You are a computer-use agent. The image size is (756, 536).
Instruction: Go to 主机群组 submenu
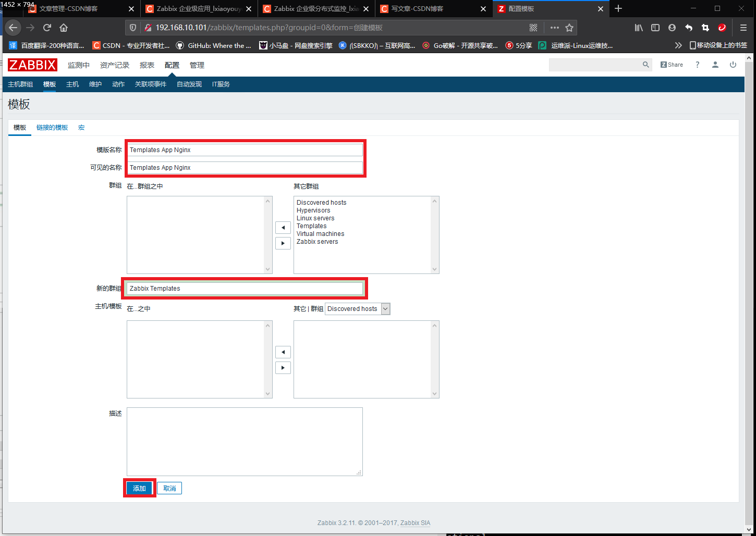pyautogui.click(x=20, y=84)
